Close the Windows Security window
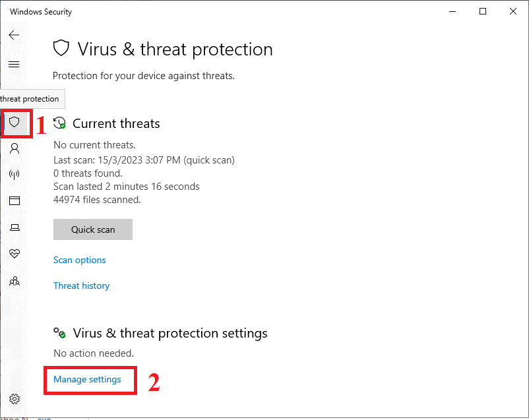Image resolution: width=529 pixels, height=420 pixels. pyautogui.click(x=513, y=11)
